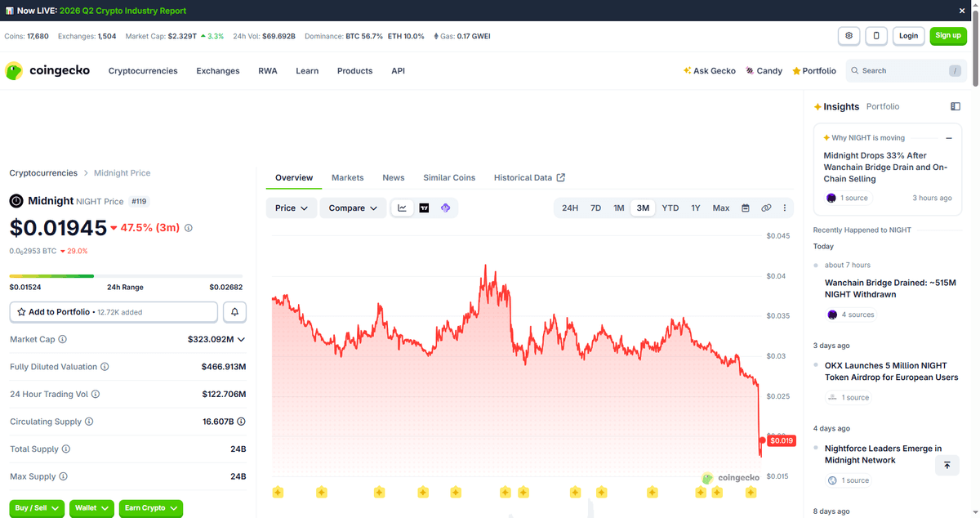Open the Exchanges nav menu
Image resolution: width=980 pixels, height=518 pixels.
[218, 71]
